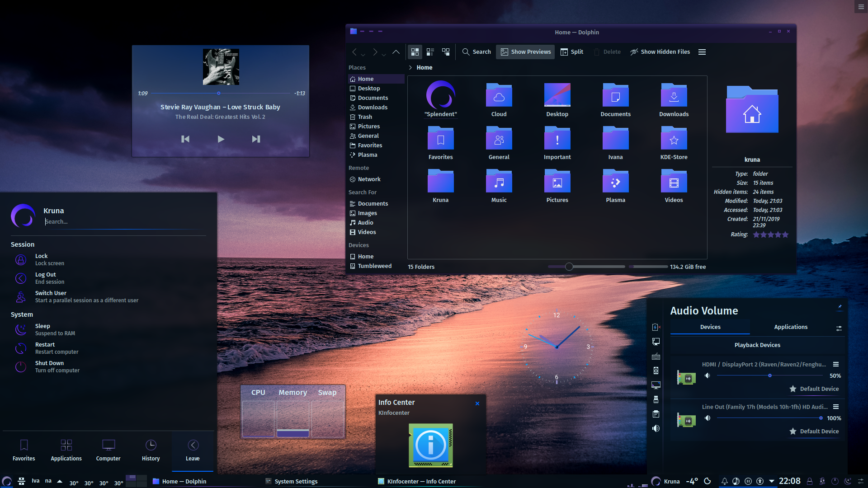Expand the back history dropdown arrow
The width and height of the screenshot is (868, 488).
(363, 55)
